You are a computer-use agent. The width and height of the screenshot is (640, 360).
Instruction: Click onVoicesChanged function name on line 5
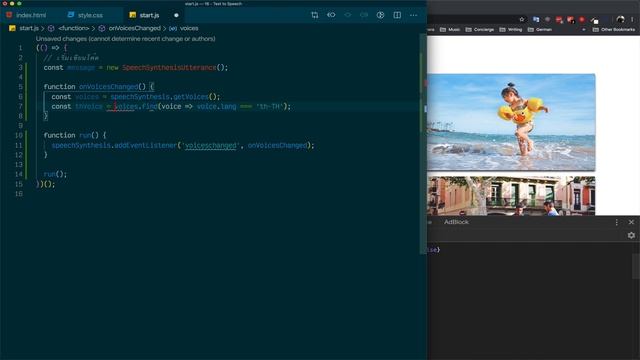109,87
